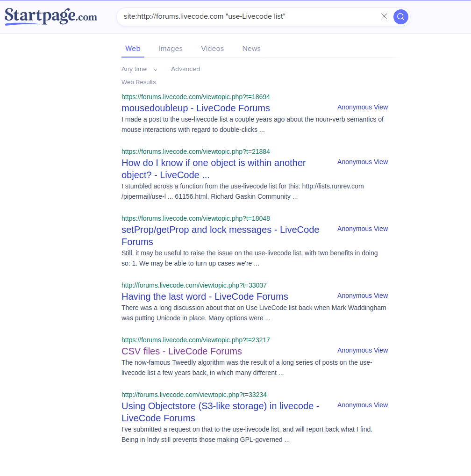Viewport: 471px width, 476px height.
Task: Click the URL ending in t=23217
Action: click(196, 340)
